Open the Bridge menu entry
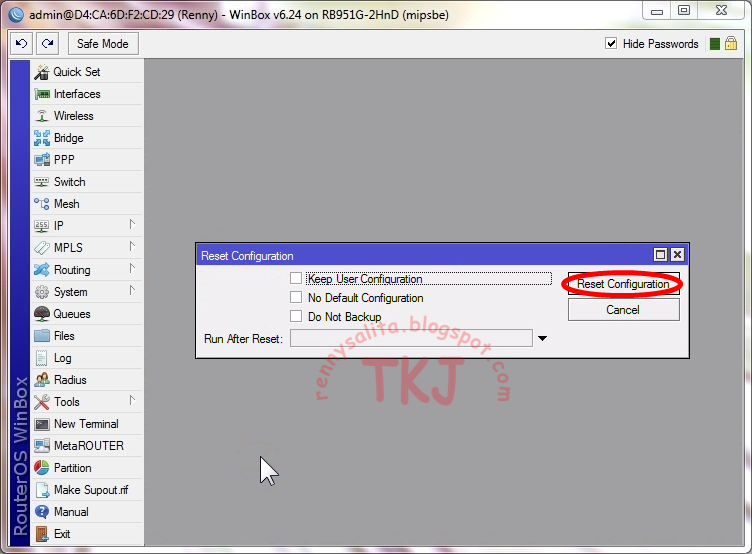Image resolution: width=752 pixels, height=554 pixels. [x=88, y=138]
